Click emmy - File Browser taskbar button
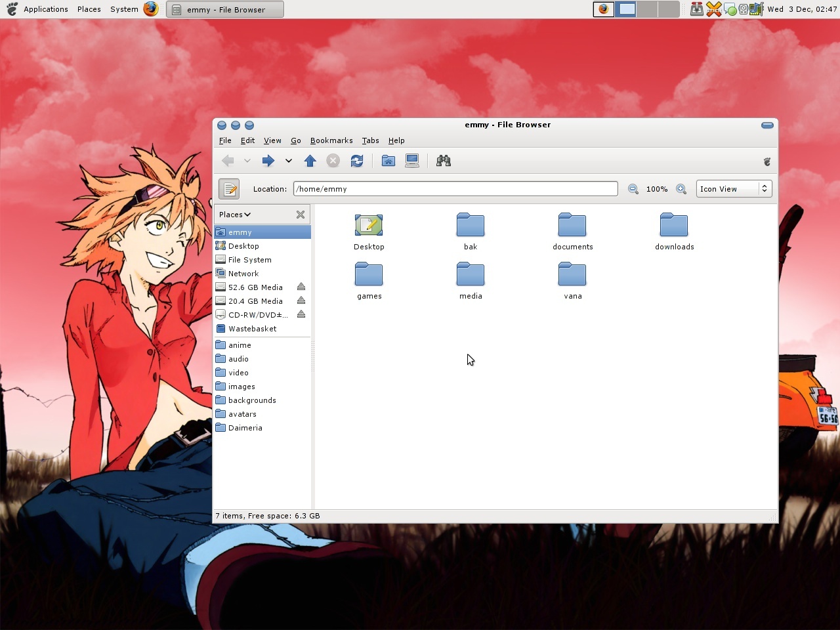This screenshot has width=840, height=630. [225, 9]
